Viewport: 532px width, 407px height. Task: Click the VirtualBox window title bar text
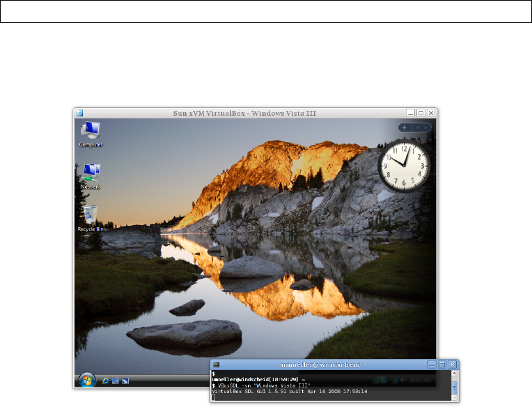(244, 113)
